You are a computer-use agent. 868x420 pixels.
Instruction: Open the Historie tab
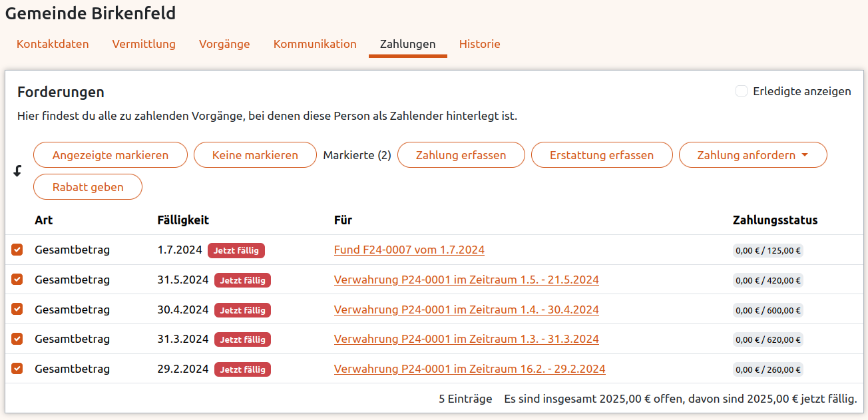tap(480, 44)
